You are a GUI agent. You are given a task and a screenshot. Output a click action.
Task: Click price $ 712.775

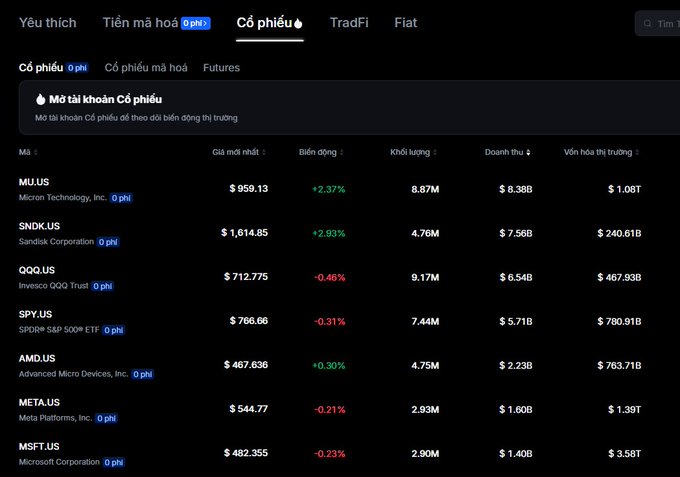[246, 277]
